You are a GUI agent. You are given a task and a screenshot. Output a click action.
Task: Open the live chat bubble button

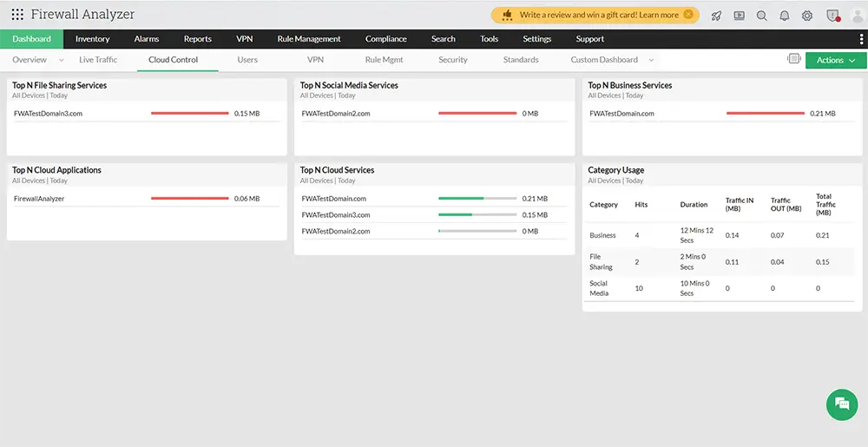point(842,404)
